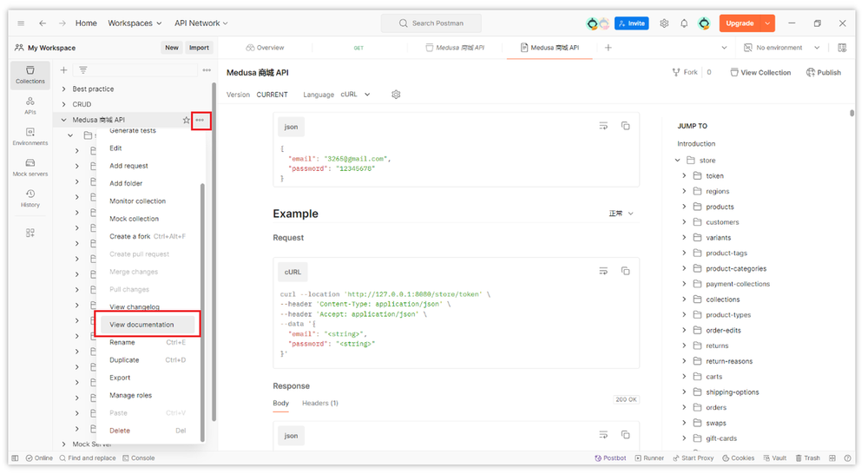Open Console in status bar
Image resolution: width=868 pixels, height=474 pixels.
click(x=138, y=458)
